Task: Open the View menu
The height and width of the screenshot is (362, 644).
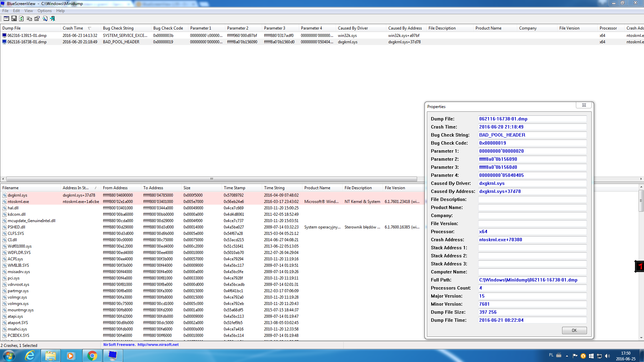Action: pyautogui.click(x=29, y=11)
